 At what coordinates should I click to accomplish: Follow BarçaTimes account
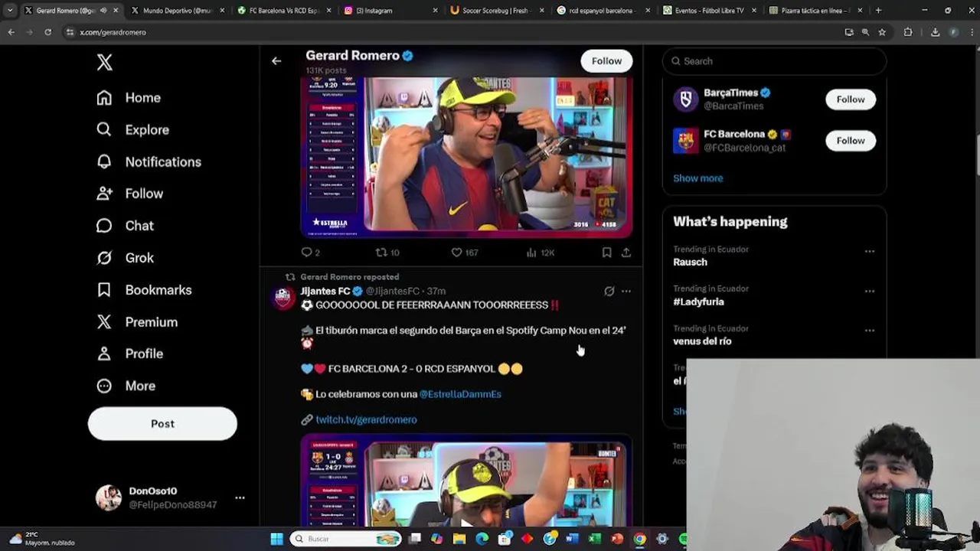(x=851, y=99)
